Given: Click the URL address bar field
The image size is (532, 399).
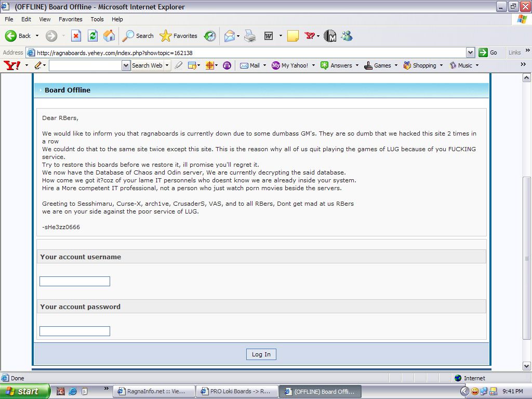Looking at the screenshot, I should coord(246,52).
